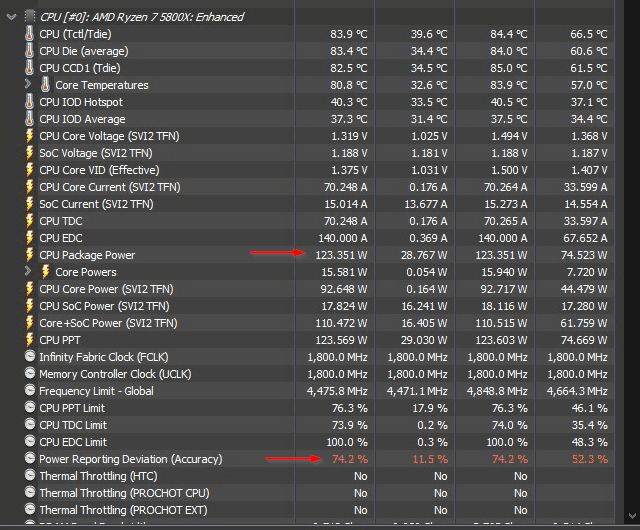The height and width of the screenshot is (530, 640).
Task: Click lightning icon for CPU Core Voltage
Action: pos(29,136)
